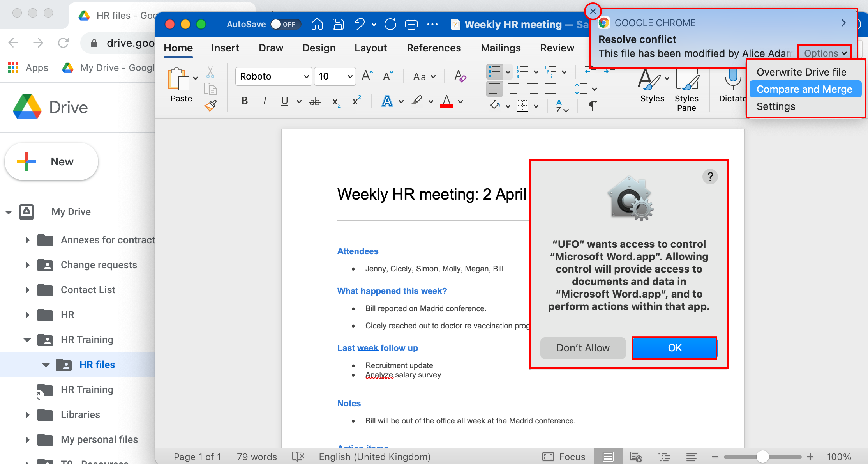Click the Increase Indent icon
Image resolution: width=868 pixels, height=464 pixels.
(x=609, y=72)
